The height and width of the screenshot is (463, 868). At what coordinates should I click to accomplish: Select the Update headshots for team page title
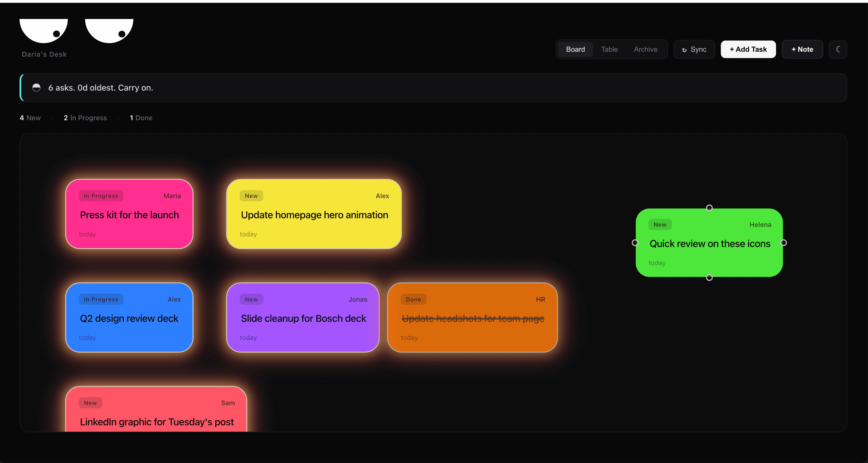point(473,318)
